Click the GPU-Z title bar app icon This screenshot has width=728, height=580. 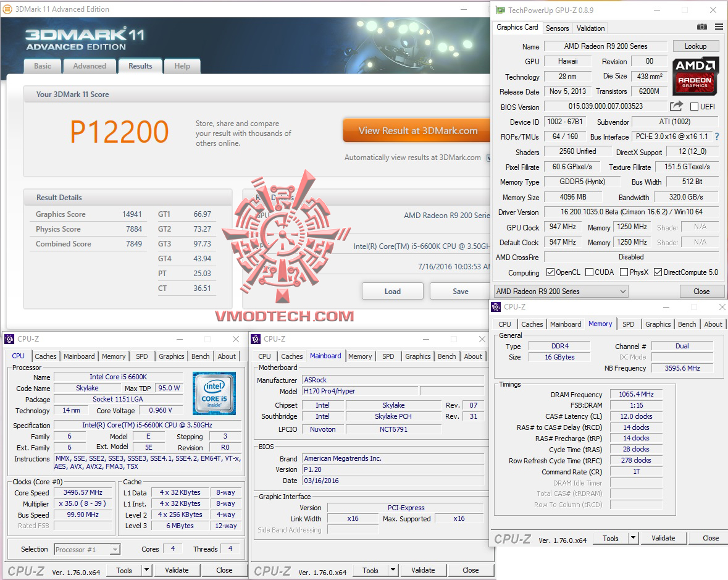[500, 10]
